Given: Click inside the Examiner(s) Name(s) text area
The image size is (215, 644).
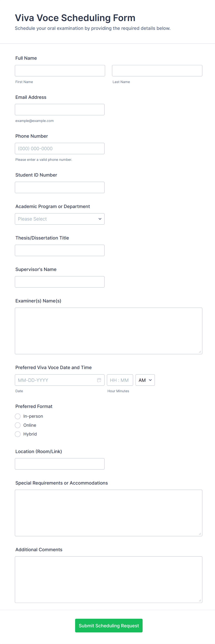Looking at the screenshot, I should point(108,331).
